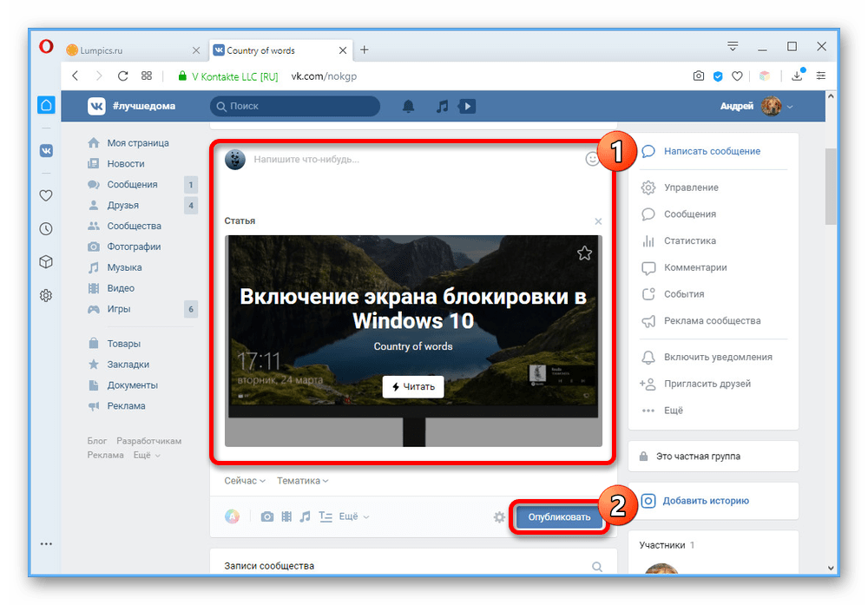Open Моя страница in left menu
Viewport: 868px width, 605px height.
[137, 143]
